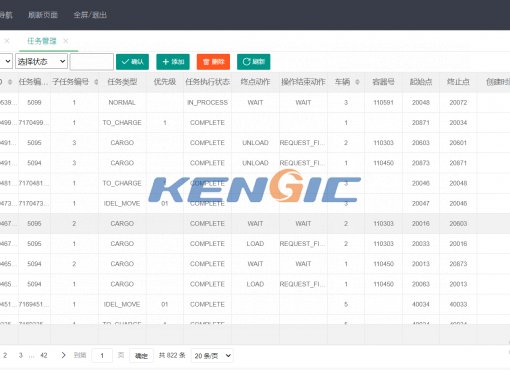Switch to the 任务管理 tab
This screenshot has width=510, height=370.
coord(42,41)
